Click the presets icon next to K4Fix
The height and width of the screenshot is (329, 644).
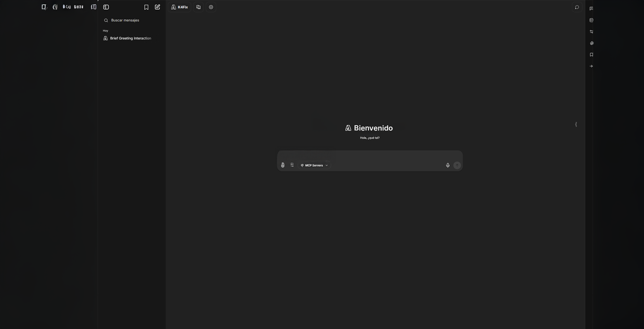(198, 7)
